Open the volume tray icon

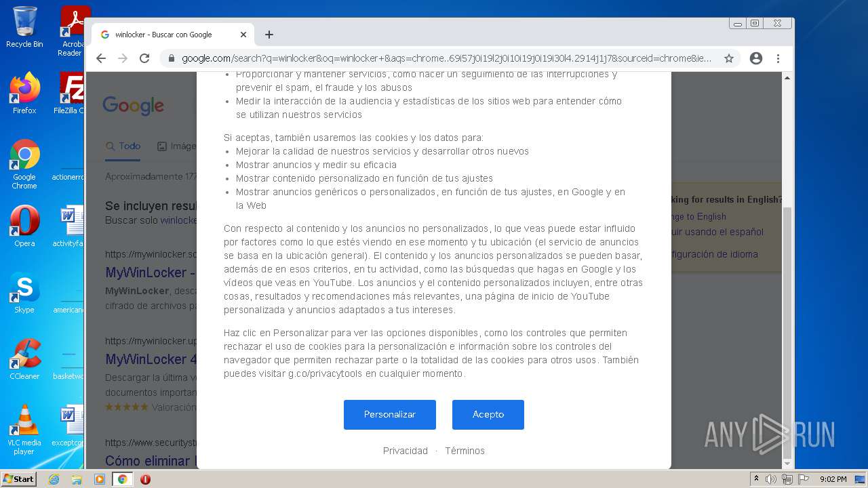pyautogui.click(x=770, y=479)
